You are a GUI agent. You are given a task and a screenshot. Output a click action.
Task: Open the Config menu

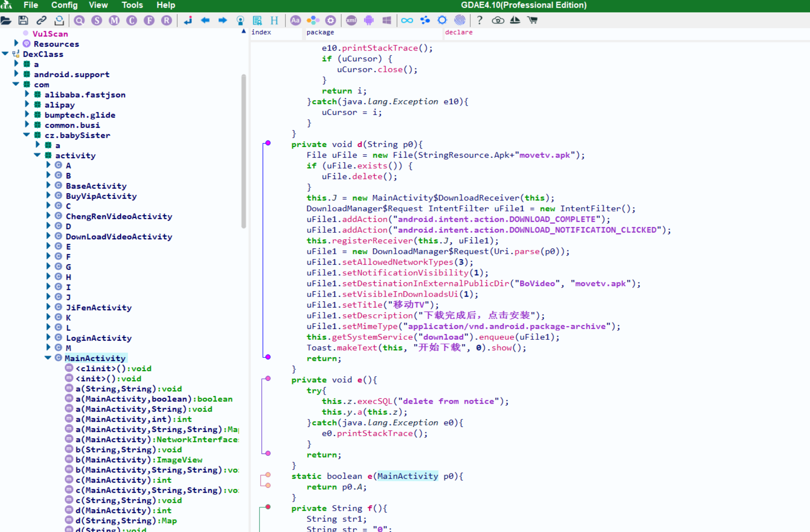coord(64,5)
